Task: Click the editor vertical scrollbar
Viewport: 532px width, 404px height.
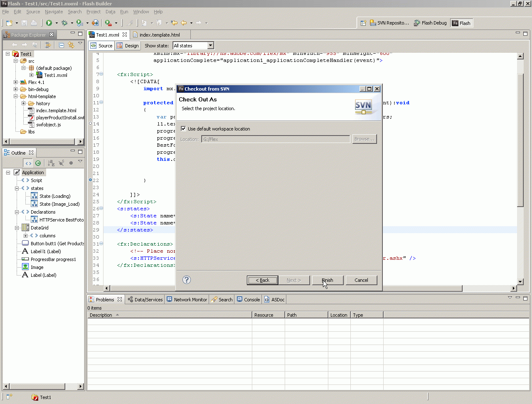Action: point(520,137)
